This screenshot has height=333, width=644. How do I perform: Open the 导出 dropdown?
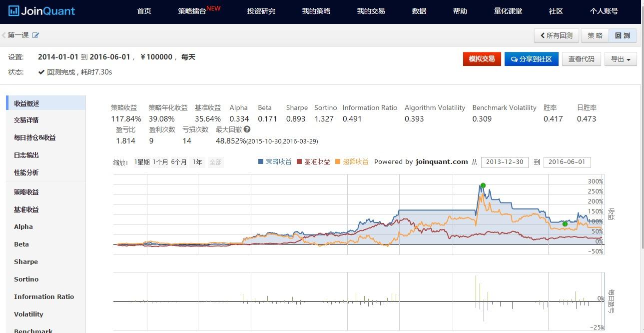(620, 58)
